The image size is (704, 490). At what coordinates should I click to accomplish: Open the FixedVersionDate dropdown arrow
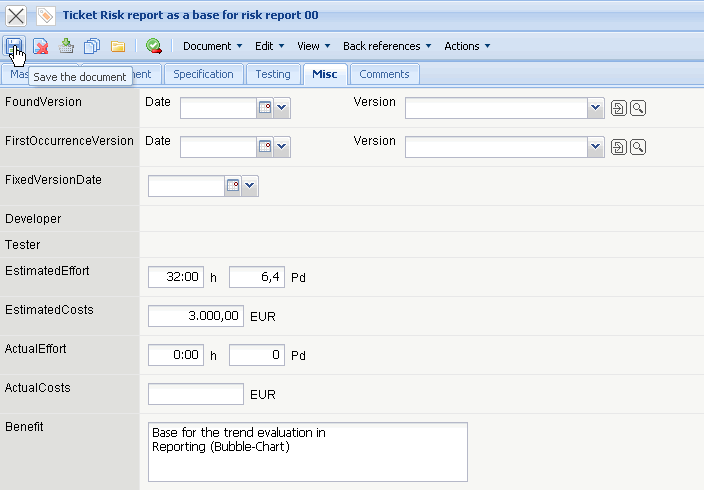click(x=250, y=186)
